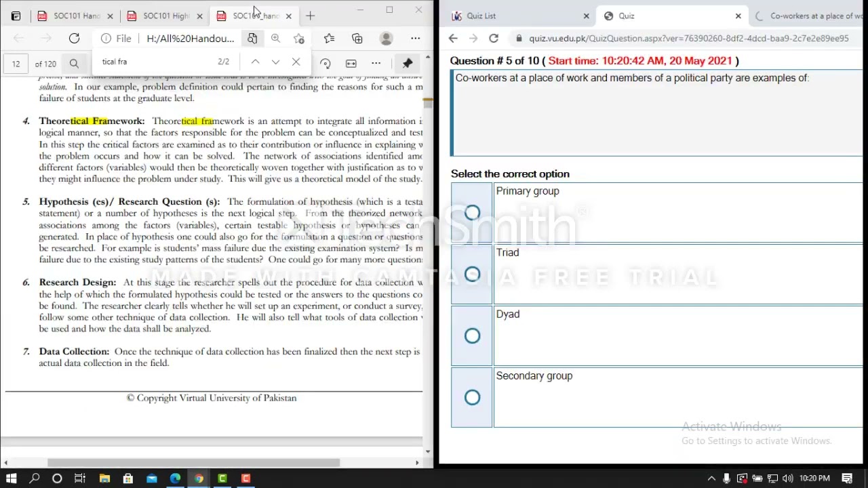Screen dimensions: 868x488
Task: Open a new tab in Edge
Action: 311,16
